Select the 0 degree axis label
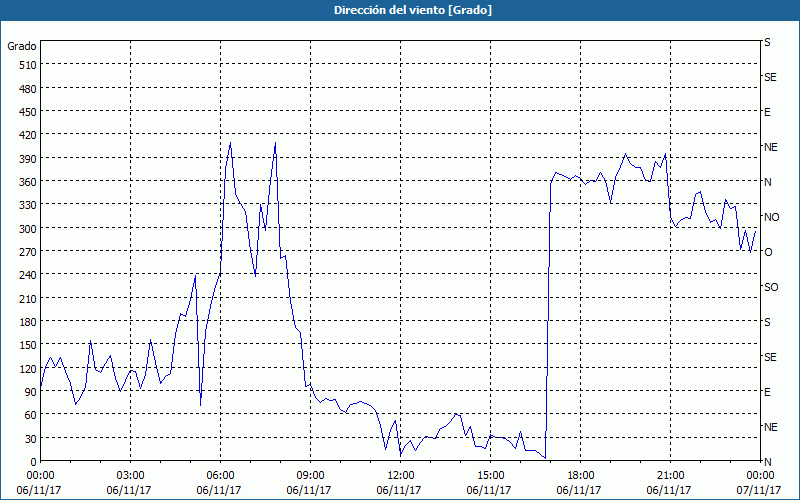 [34, 462]
